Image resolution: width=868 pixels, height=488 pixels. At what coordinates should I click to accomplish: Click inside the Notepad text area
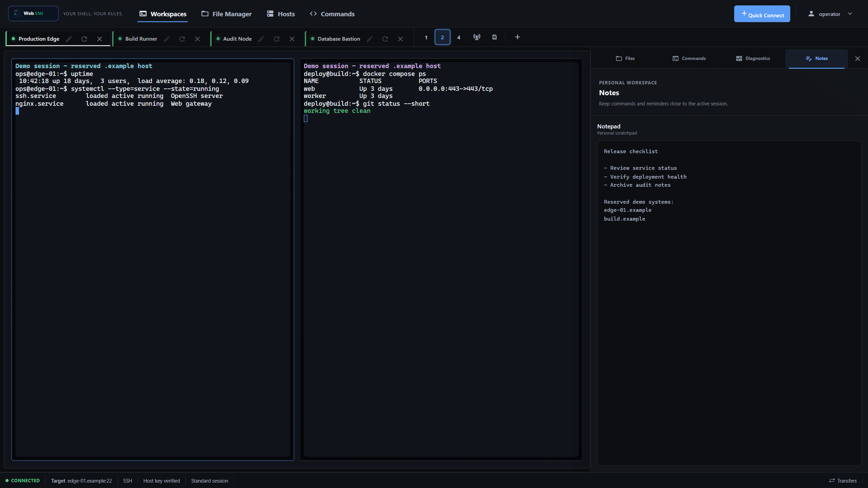[729, 303]
